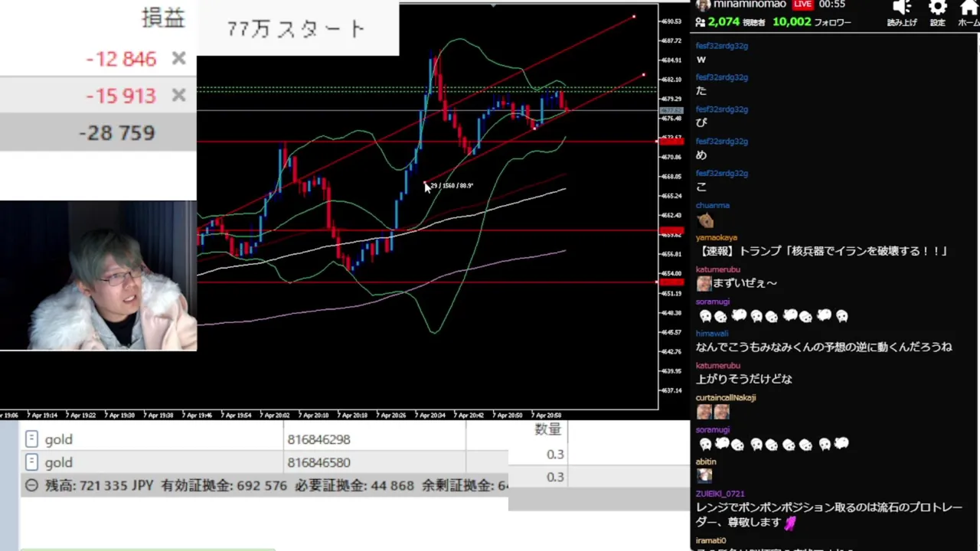The height and width of the screenshot is (551, 980).
Task: Open chat user chuanma's name
Action: coord(713,205)
